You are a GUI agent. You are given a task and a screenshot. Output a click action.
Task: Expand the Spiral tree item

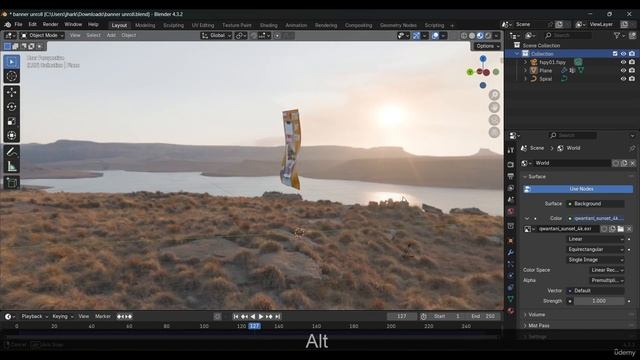click(x=526, y=79)
